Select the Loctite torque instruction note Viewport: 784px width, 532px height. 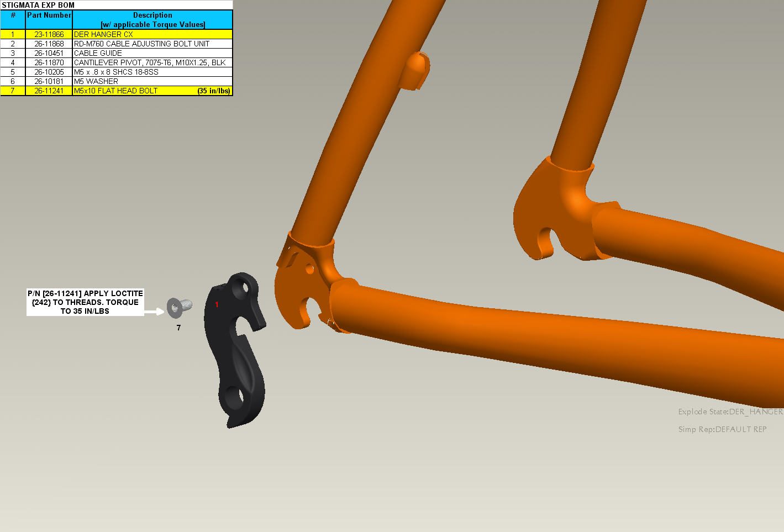pos(85,302)
